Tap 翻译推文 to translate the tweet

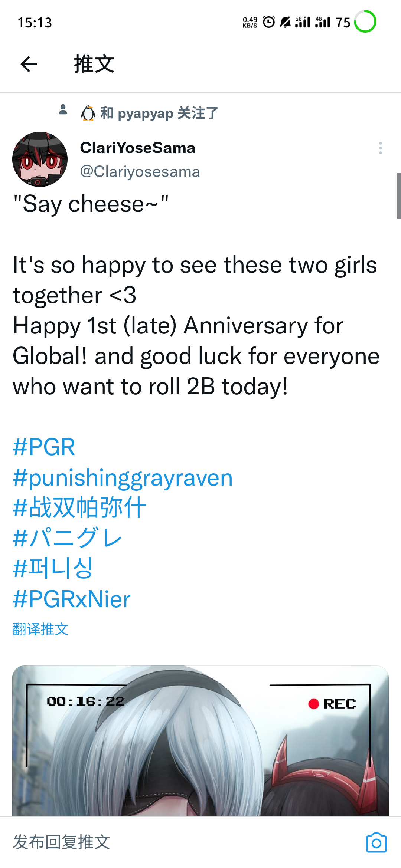(x=40, y=629)
